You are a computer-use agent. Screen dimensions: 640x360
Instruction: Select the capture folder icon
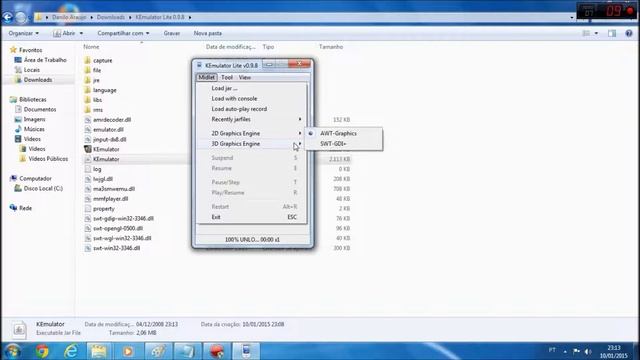(x=87, y=60)
